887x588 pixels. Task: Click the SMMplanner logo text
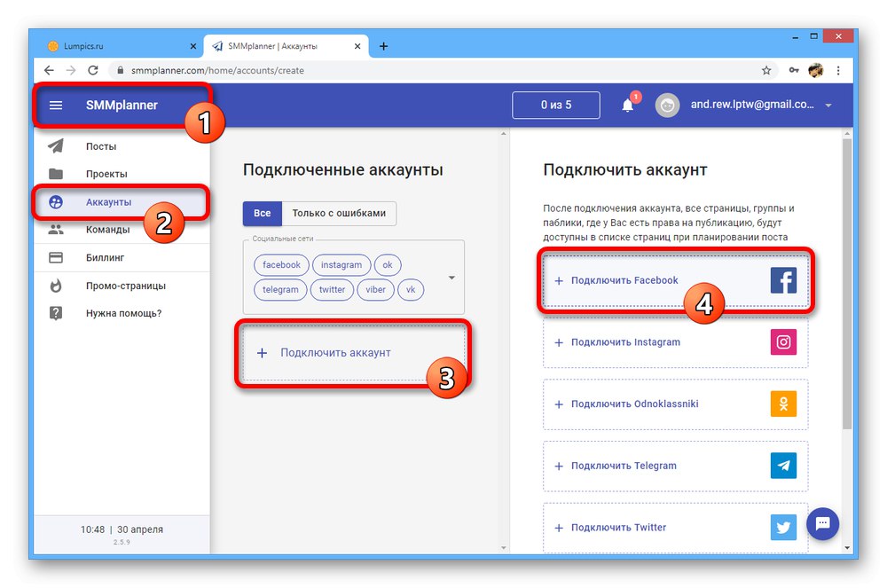click(x=122, y=106)
